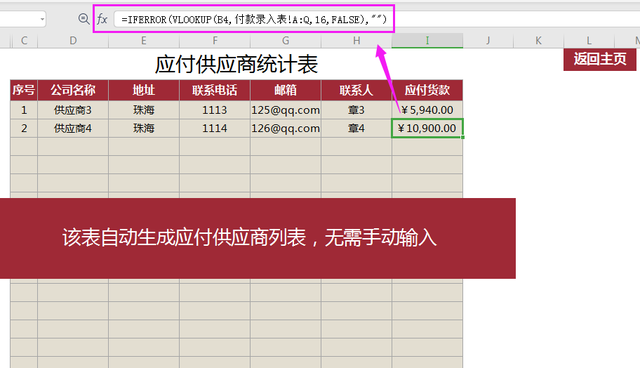Click the 返回主页 button
Image resolution: width=640 pixels, height=368 pixels.
[600, 60]
